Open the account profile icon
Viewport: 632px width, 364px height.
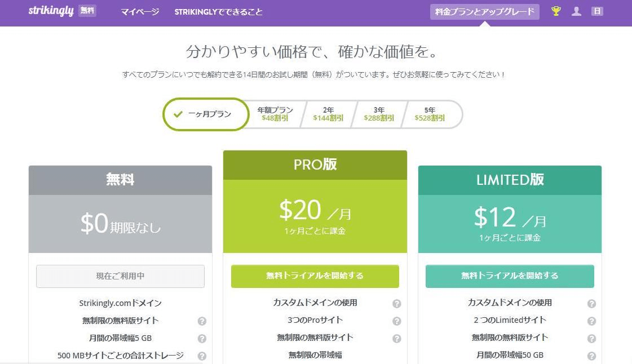577,11
